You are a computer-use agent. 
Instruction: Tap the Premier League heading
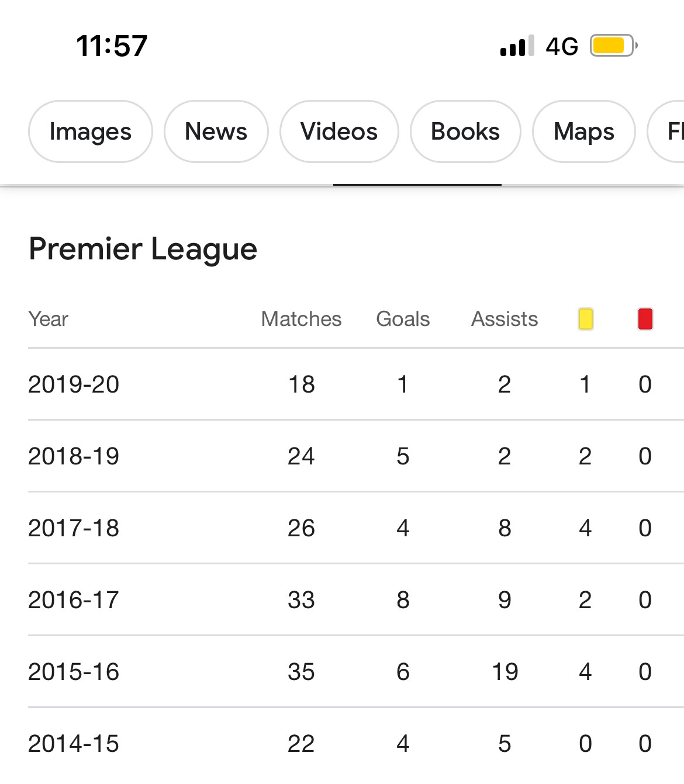[143, 249]
